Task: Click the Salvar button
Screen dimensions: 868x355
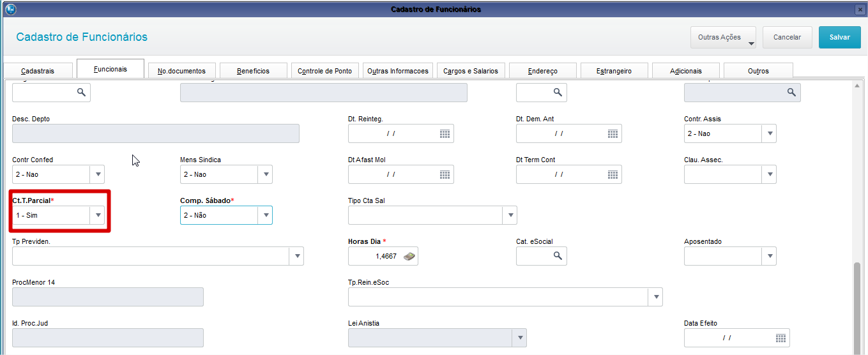Action: click(839, 37)
